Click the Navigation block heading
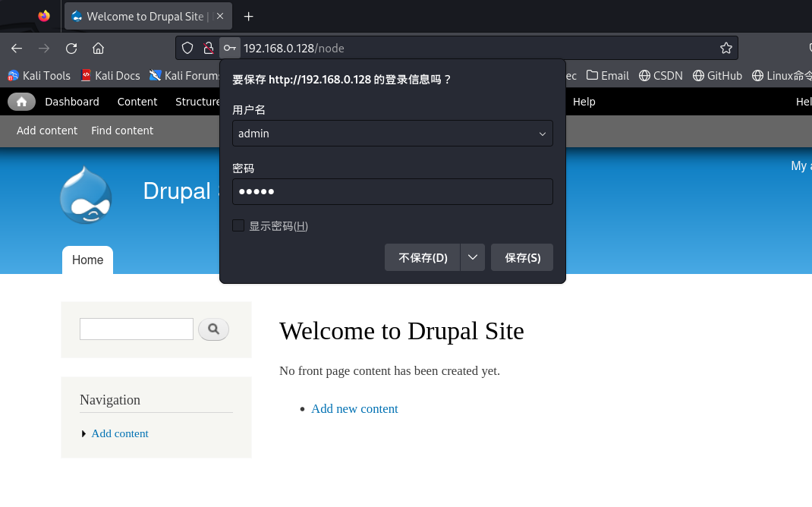 110,400
